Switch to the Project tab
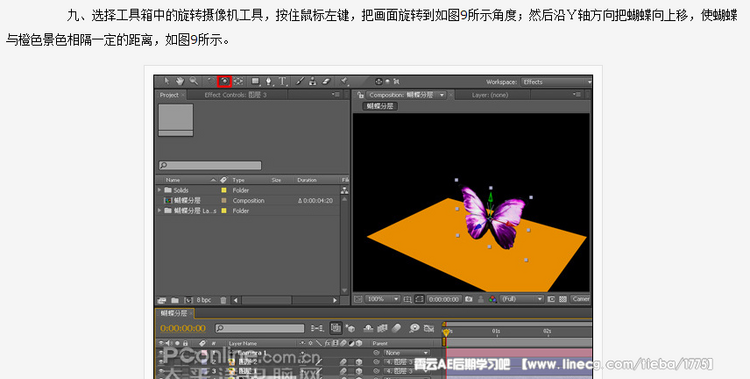 click(x=169, y=95)
